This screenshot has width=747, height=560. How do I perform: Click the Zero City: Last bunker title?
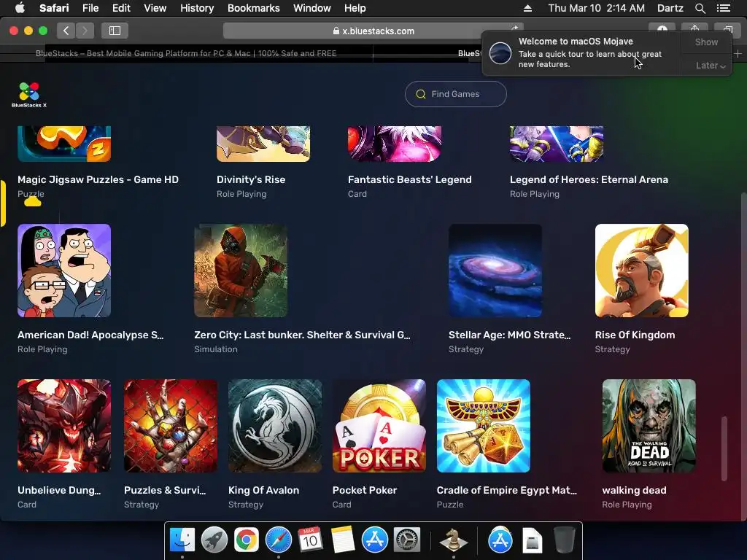click(x=302, y=335)
